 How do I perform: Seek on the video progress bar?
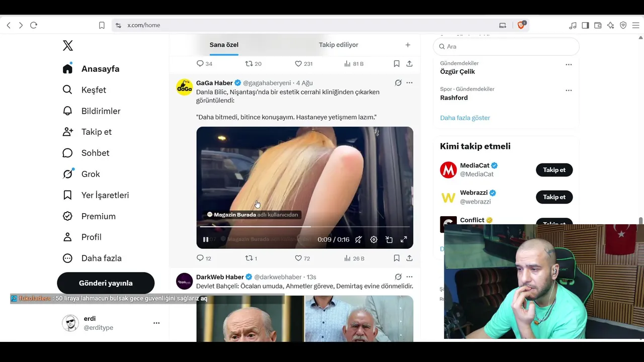coord(305,227)
